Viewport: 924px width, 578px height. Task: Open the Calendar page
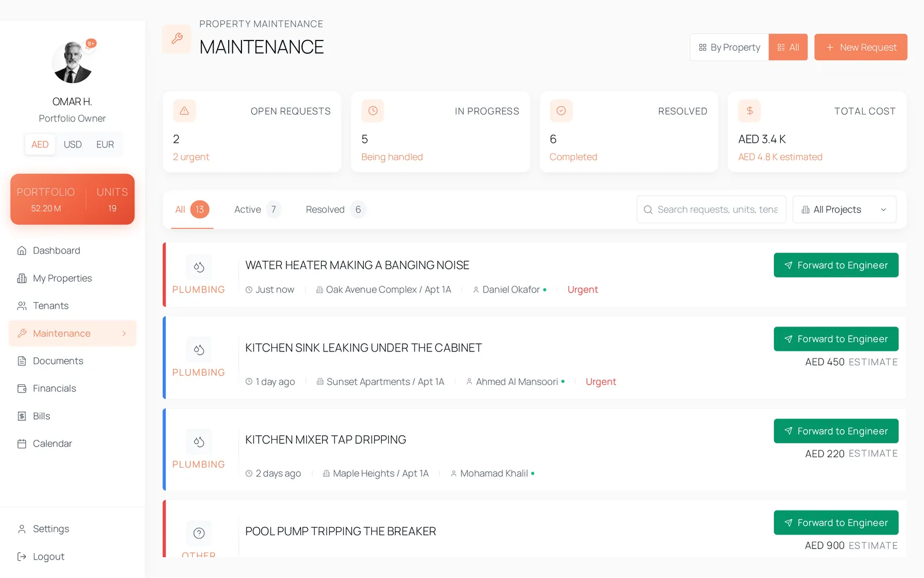click(x=73, y=443)
